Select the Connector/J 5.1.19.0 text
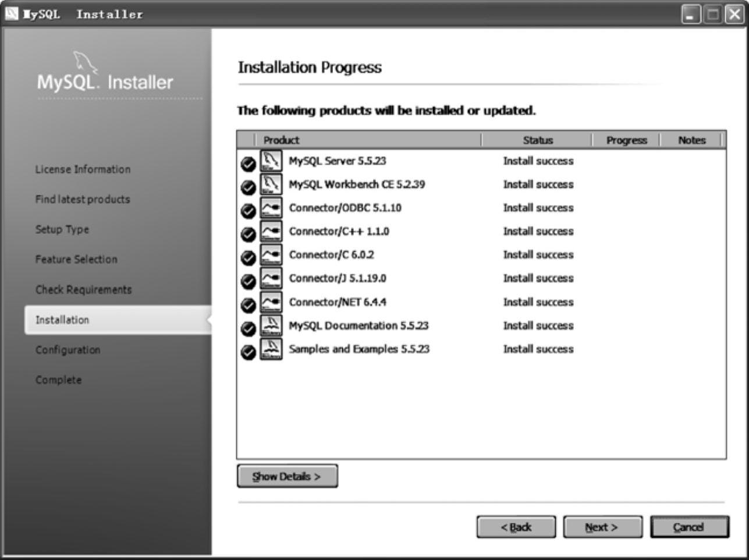The width and height of the screenshot is (749, 560). coord(338,278)
